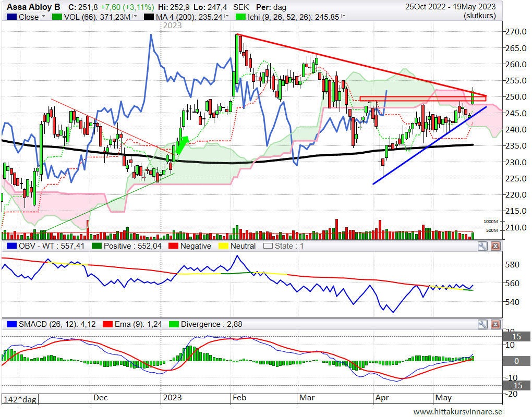Click the green VOL color swatch
The width and height of the screenshot is (532, 417).
click(x=57, y=17)
